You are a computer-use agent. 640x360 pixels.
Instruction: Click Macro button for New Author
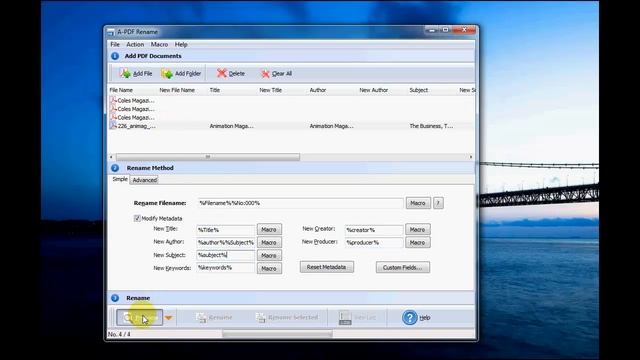(269, 242)
